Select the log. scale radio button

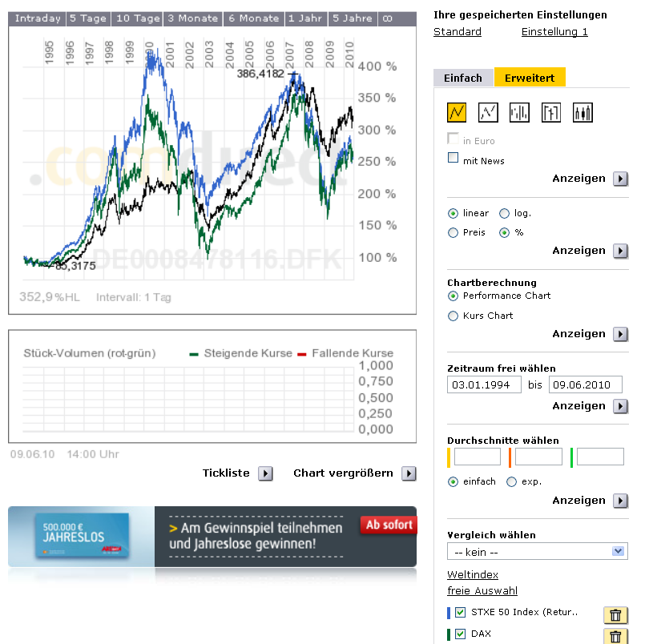[x=504, y=213]
